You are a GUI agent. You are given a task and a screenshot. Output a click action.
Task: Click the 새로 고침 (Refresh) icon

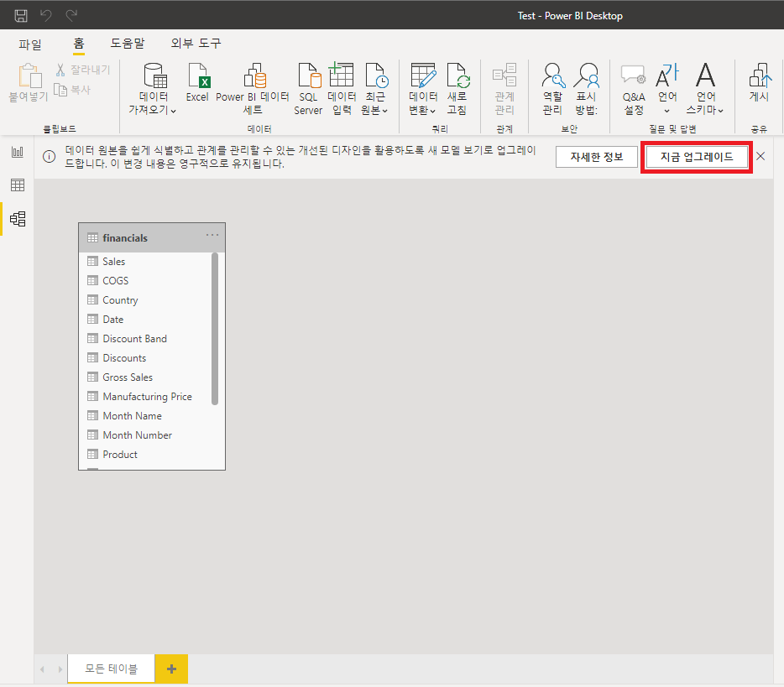point(458,75)
